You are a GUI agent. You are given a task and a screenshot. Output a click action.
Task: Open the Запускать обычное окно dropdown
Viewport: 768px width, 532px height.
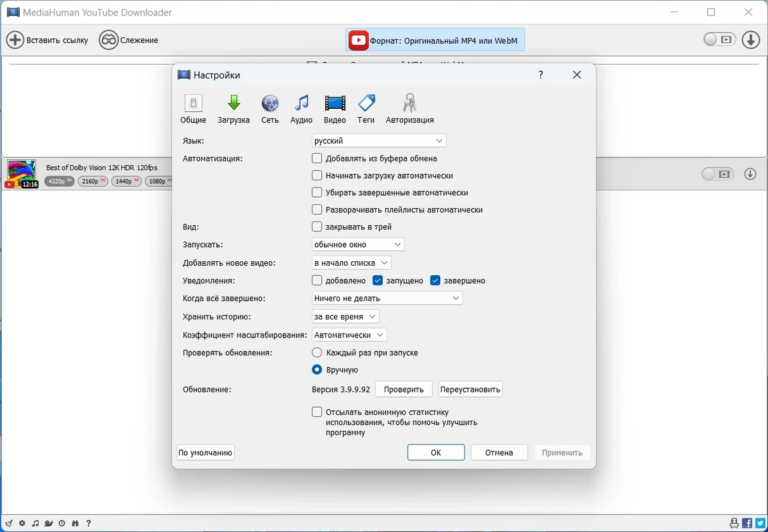click(x=358, y=245)
